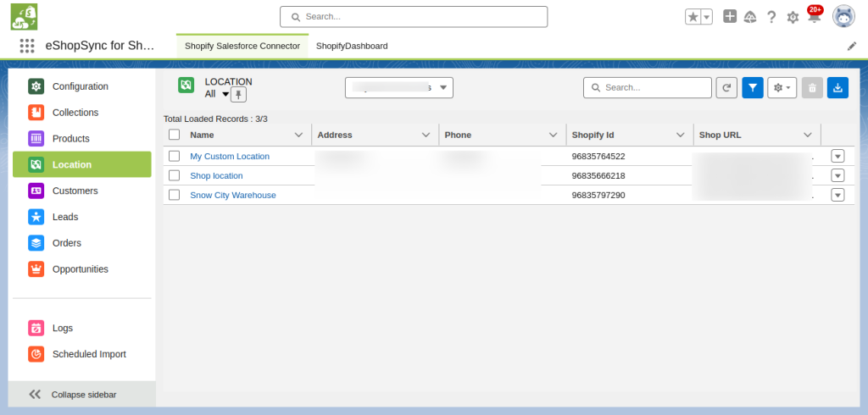The height and width of the screenshot is (415, 868).
Task: Open Collections in the sidebar
Action: 82,113
